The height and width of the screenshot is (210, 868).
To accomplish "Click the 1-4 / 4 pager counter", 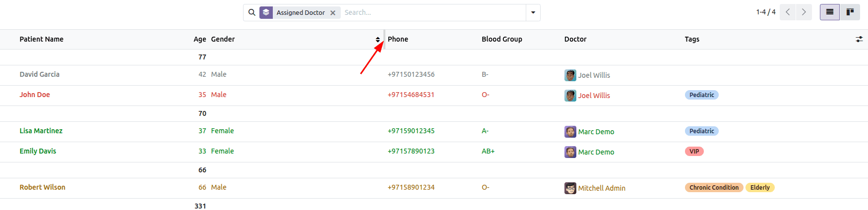I will pyautogui.click(x=765, y=12).
